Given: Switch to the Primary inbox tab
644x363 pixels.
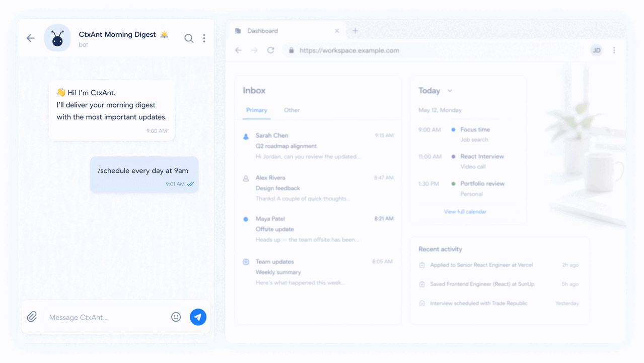Looking at the screenshot, I should pos(257,110).
